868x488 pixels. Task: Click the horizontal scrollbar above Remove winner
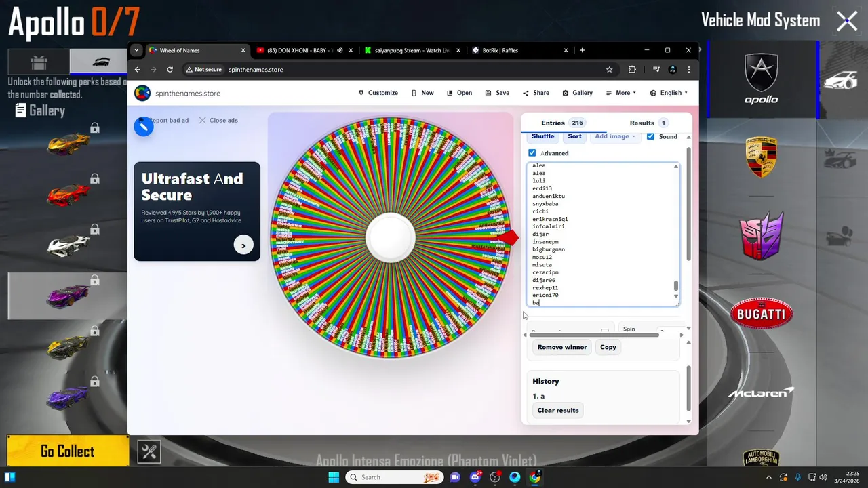click(x=594, y=334)
